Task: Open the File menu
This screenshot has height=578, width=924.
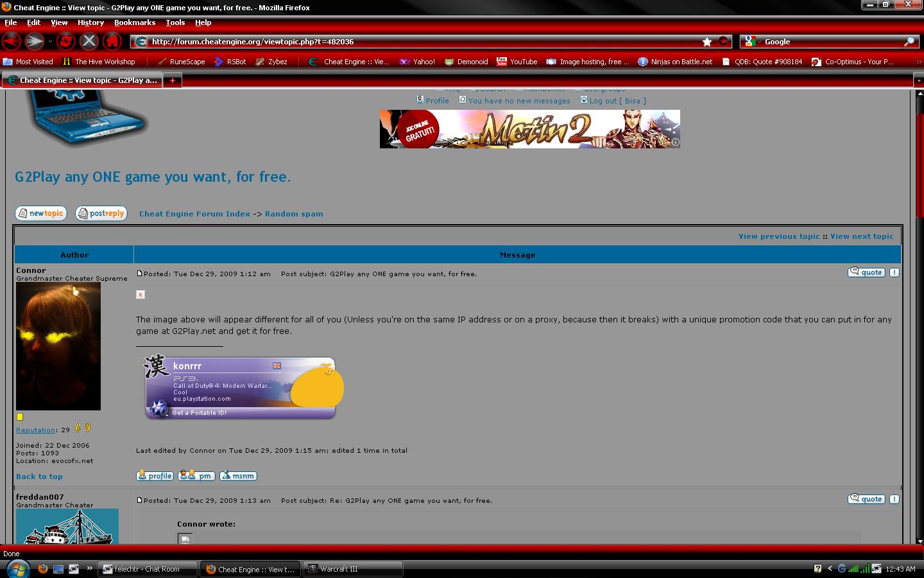Action: click(11, 22)
